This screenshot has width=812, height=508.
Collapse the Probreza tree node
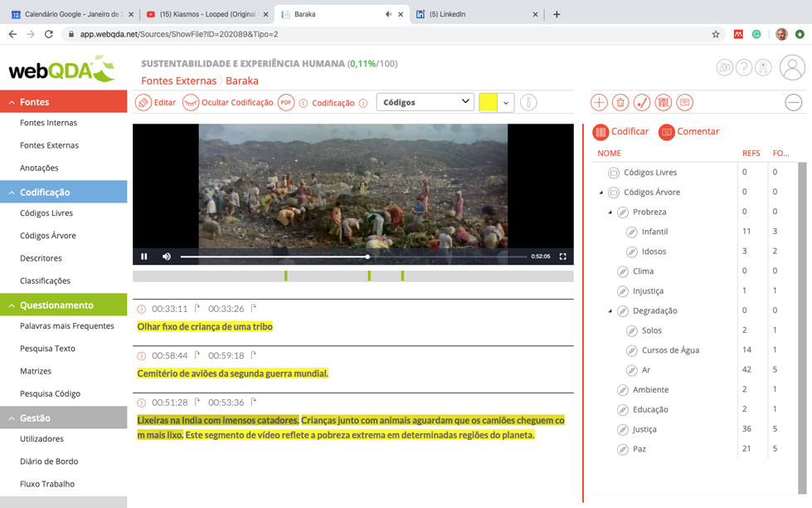coord(610,212)
